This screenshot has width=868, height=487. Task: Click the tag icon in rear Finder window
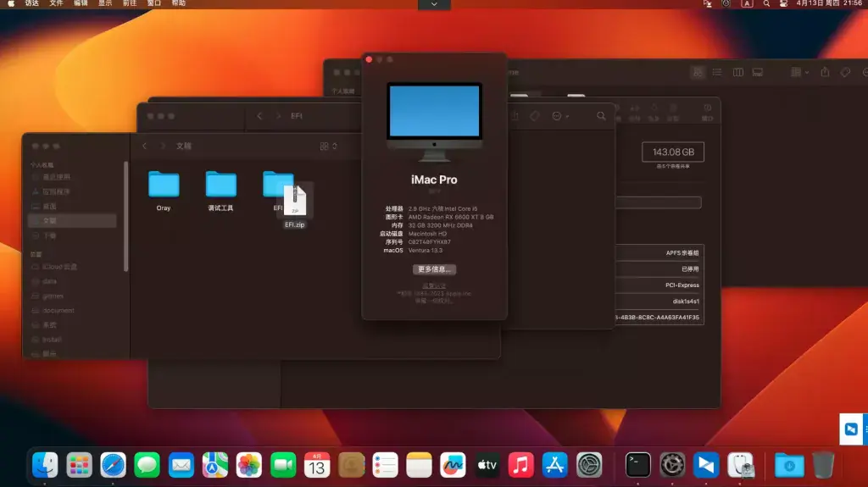click(845, 72)
